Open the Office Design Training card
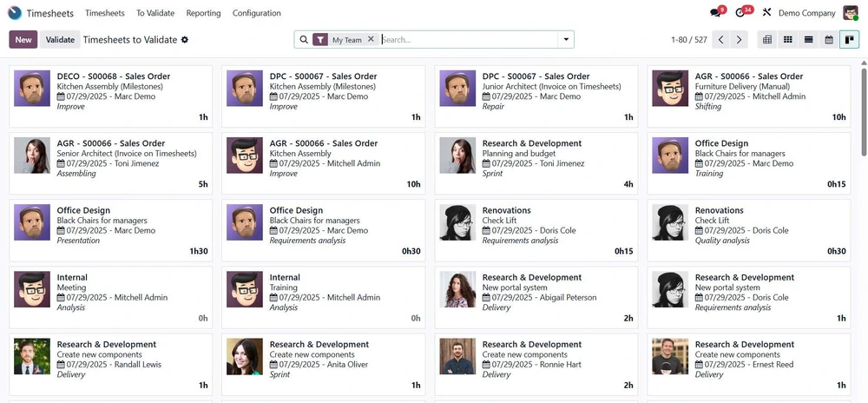The width and height of the screenshot is (868, 403). (x=749, y=163)
